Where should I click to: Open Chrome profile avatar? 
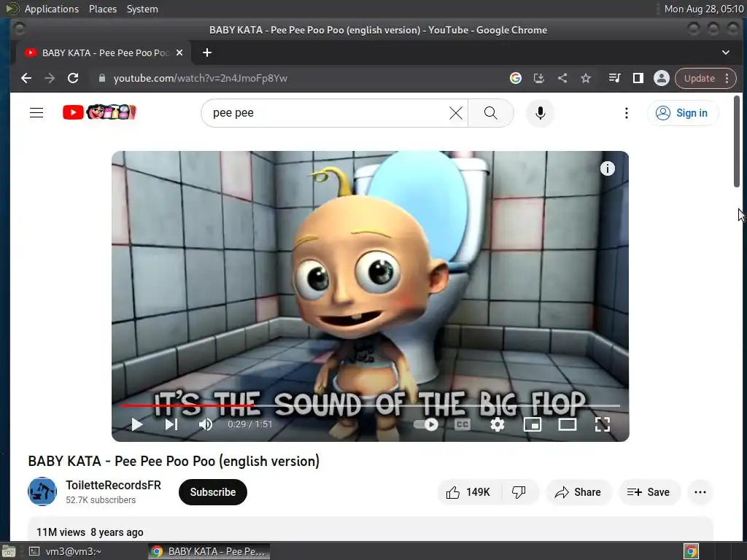(x=661, y=78)
